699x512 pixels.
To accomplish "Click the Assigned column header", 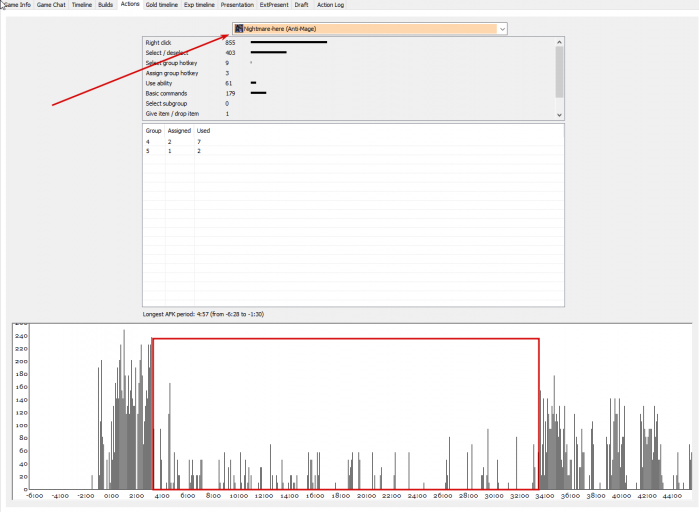I will [179, 131].
